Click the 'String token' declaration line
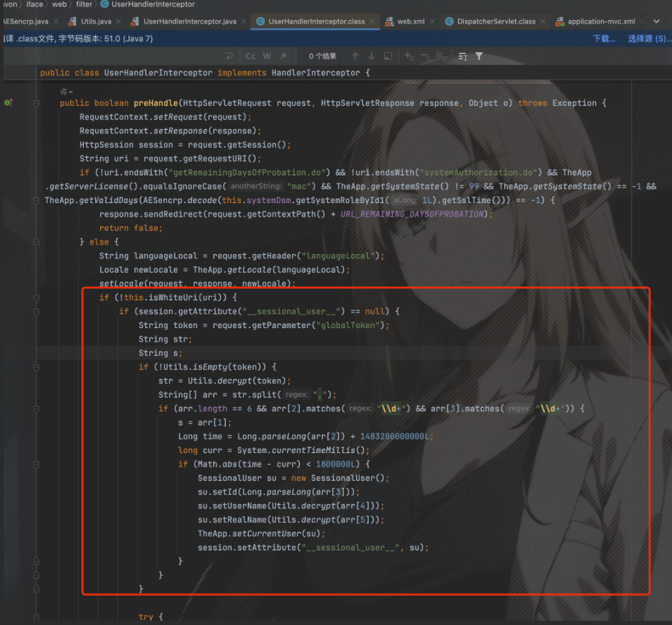Image resolution: width=672 pixels, height=625 pixels. pyautogui.click(x=264, y=325)
